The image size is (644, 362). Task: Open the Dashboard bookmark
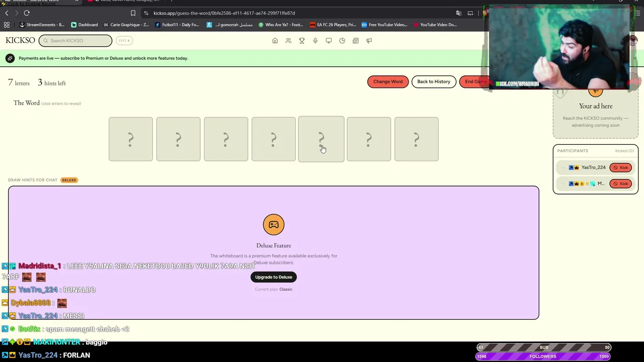pos(85,25)
